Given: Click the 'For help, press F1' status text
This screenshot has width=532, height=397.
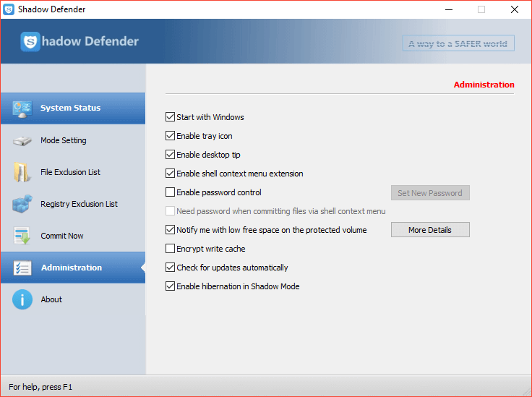Looking at the screenshot, I should point(40,387).
